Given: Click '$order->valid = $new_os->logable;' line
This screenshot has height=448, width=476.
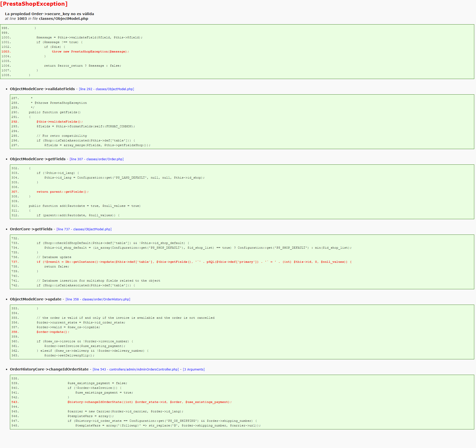Looking at the screenshot, I should pyautogui.click(x=68, y=327).
